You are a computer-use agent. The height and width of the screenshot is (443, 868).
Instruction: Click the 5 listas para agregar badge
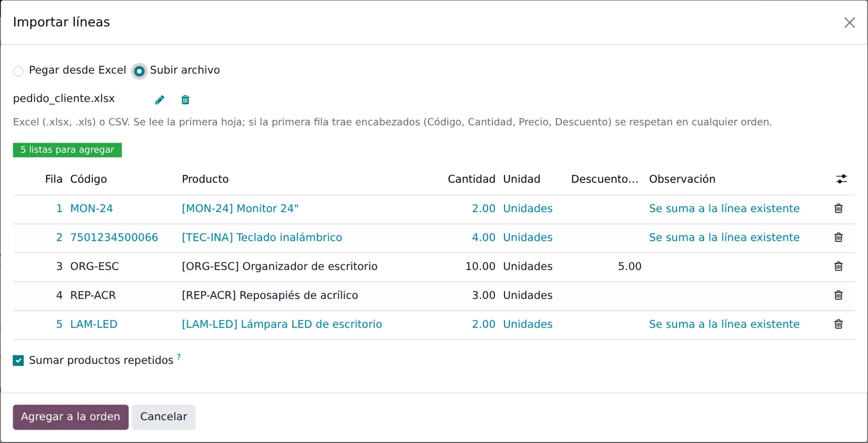67,150
